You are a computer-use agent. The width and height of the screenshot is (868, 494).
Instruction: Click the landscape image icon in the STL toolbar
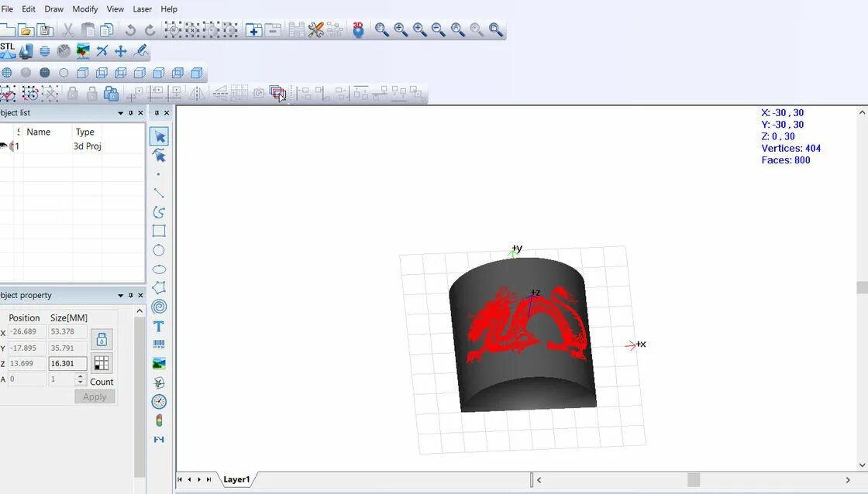coord(83,51)
